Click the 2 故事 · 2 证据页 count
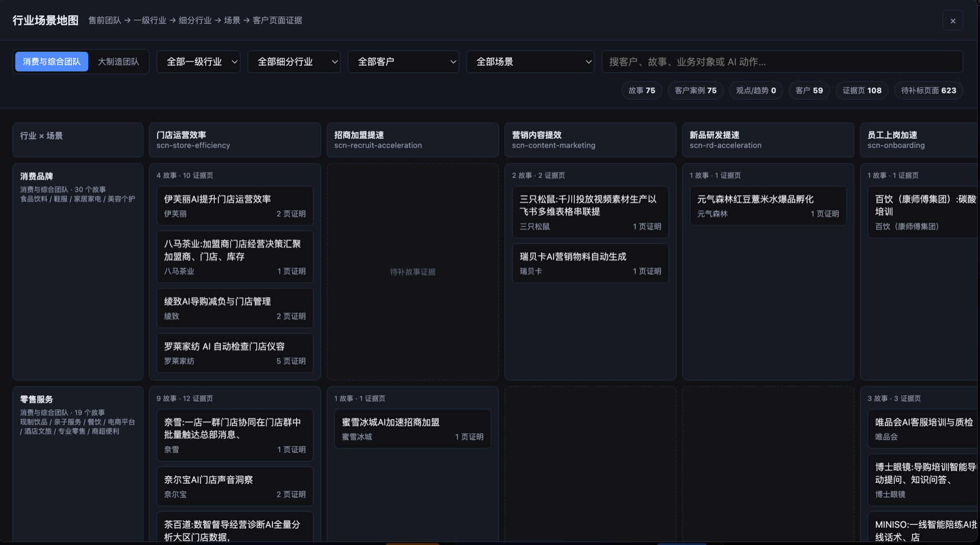 (538, 176)
